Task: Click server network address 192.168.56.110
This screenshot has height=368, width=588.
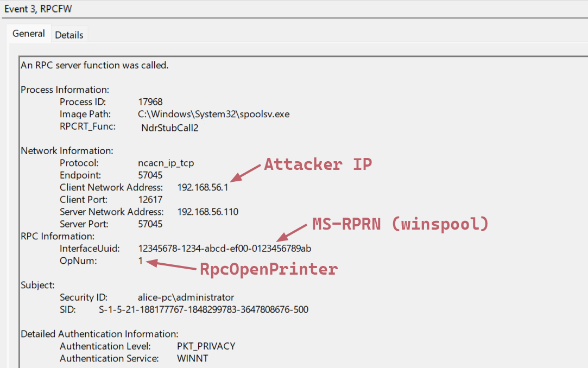Action: [x=207, y=212]
